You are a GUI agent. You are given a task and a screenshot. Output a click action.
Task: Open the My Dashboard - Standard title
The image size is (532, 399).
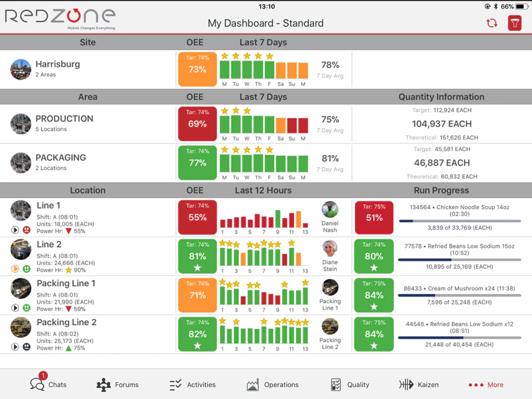click(x=266, y=23)
